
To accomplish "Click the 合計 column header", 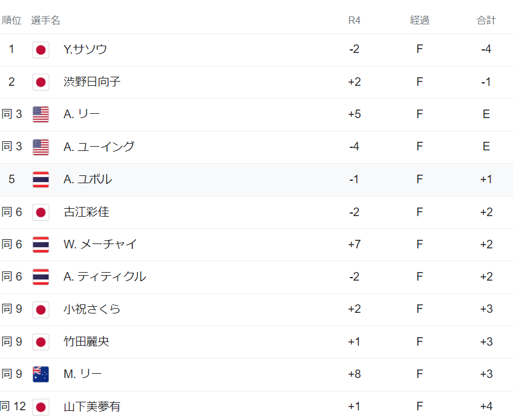I will [486, 20].
